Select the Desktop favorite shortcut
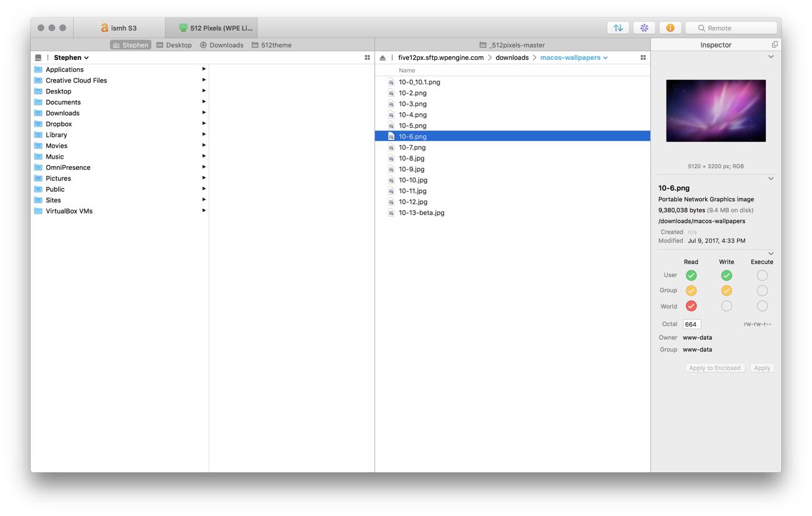Viewport: 812px width, 516px height. 174,45
